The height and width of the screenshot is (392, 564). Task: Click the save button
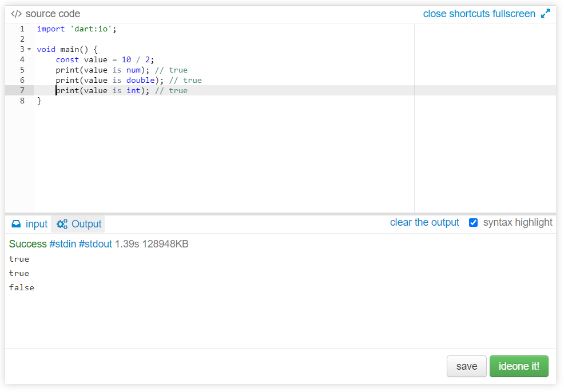pos(467,366)
